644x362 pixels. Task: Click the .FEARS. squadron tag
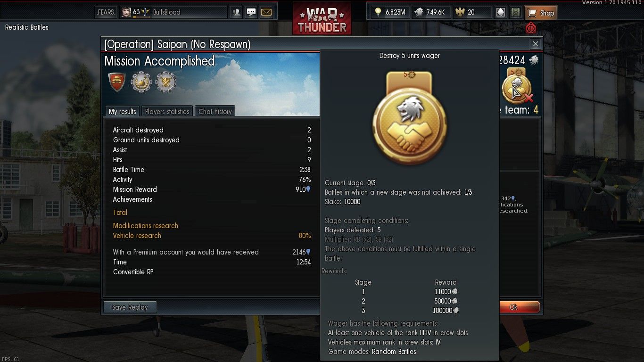[106, 12]
